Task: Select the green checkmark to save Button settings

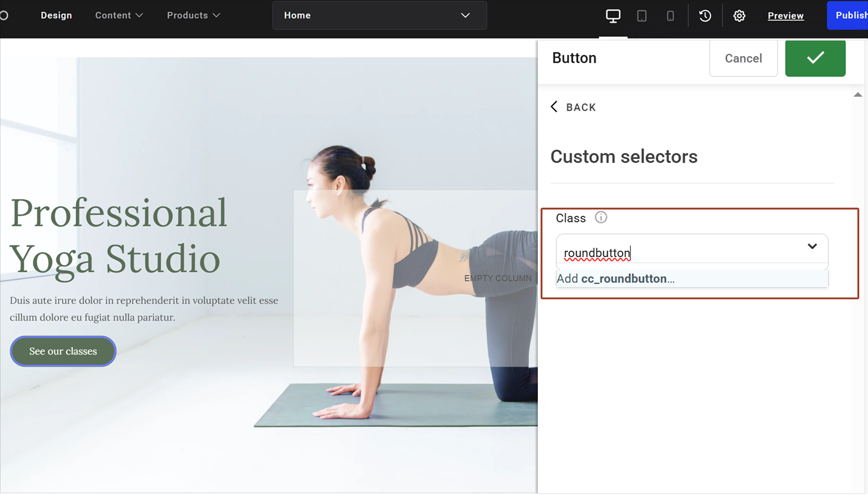Action: [x=815, y=58]
